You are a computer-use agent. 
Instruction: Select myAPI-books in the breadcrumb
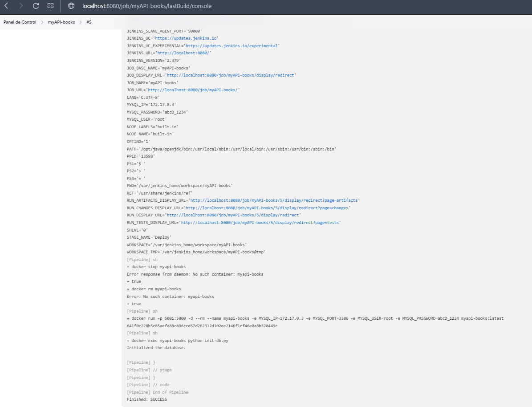point(61,21)
